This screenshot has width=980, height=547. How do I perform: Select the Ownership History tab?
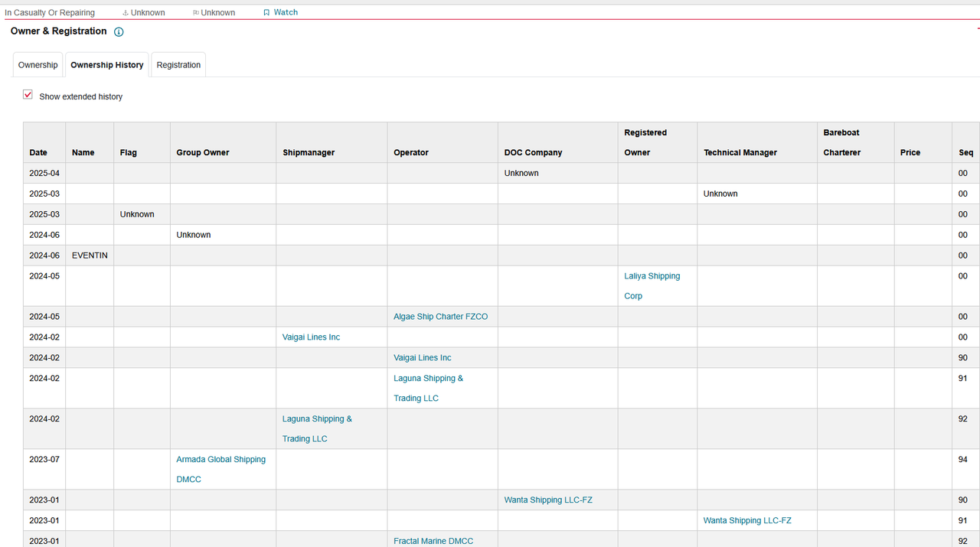click(107, 65)
